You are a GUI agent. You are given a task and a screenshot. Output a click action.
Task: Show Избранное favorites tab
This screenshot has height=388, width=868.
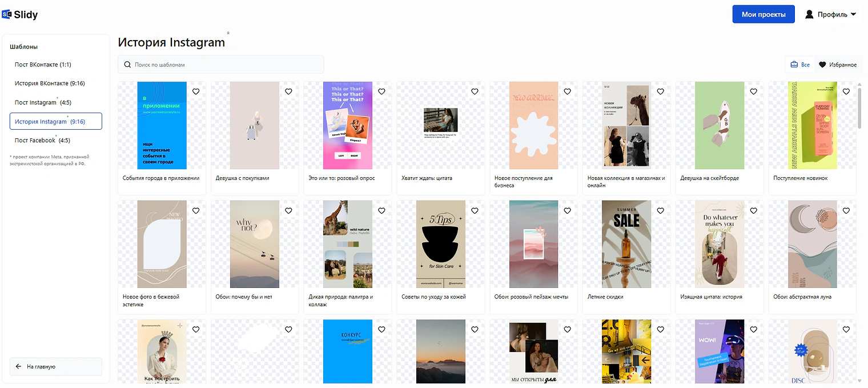coord(838,65)
